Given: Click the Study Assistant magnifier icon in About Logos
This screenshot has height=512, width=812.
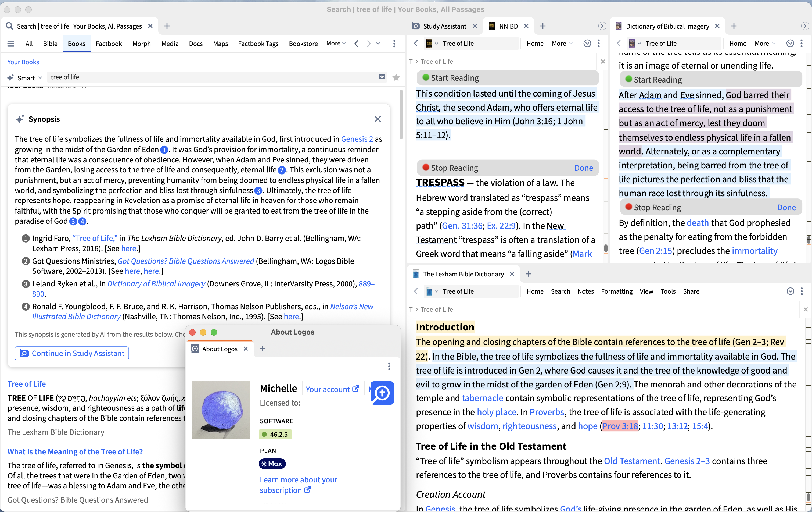Looking at the screenshot, I should (x=382, y=393).
